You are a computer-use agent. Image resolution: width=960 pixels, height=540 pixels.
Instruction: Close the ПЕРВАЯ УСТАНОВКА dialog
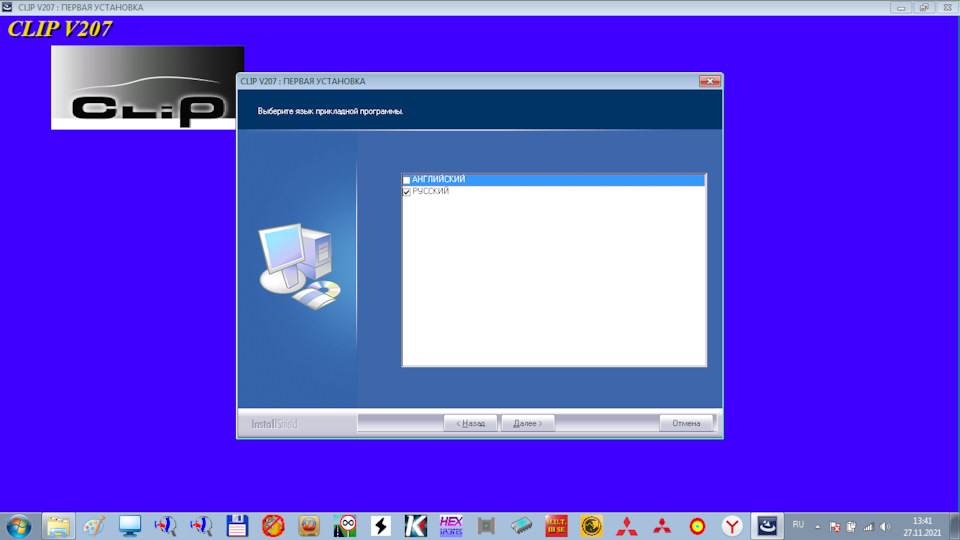710,81
